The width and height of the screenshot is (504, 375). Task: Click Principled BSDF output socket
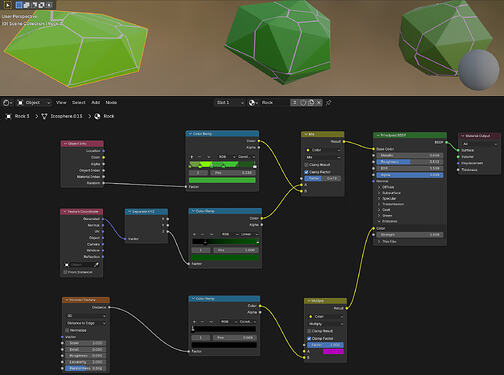click(x=446, y=142)
